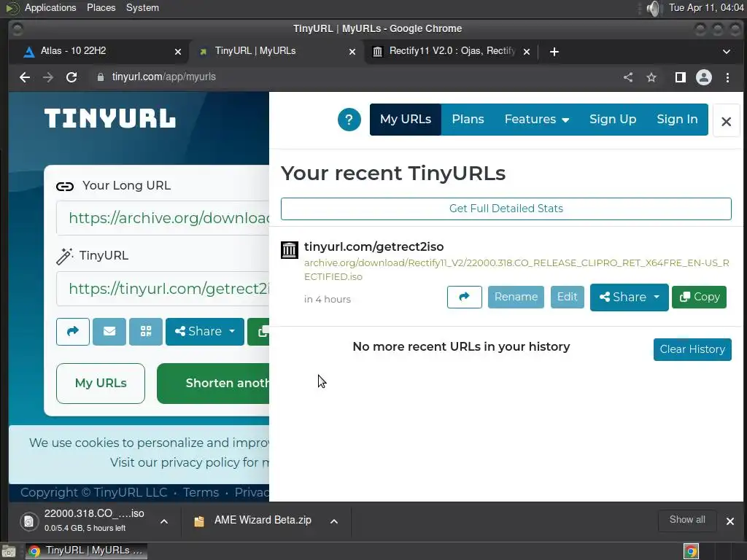This screenshot has height=560, width=747.
Task: Click the Chrome icon in bottom-right tray
Action: click(692, 551)
